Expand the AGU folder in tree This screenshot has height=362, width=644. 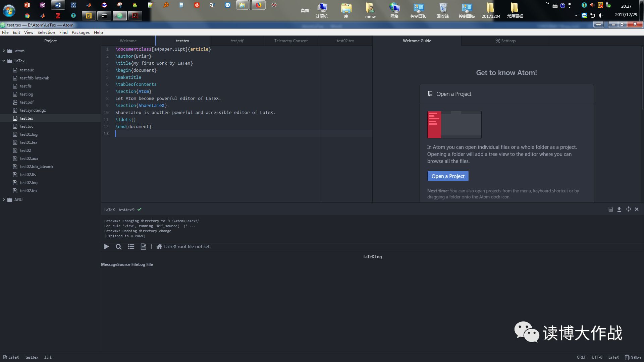point(4,200)
